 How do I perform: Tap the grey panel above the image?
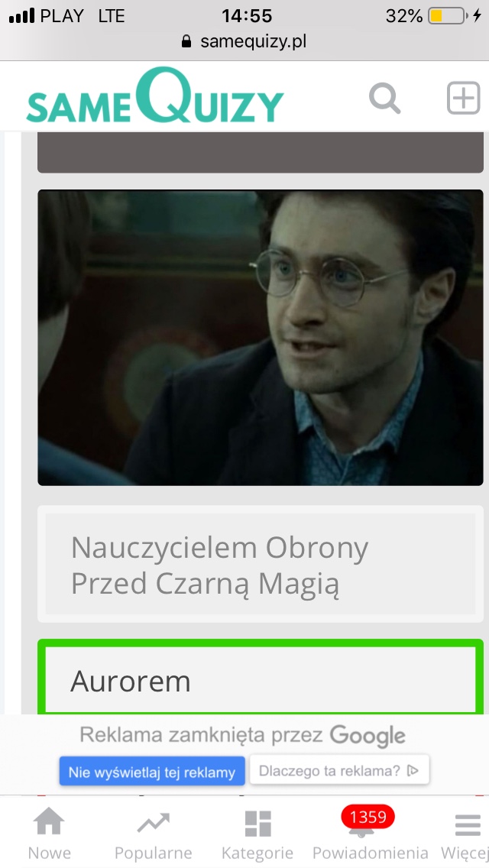(x=261, y=152)
